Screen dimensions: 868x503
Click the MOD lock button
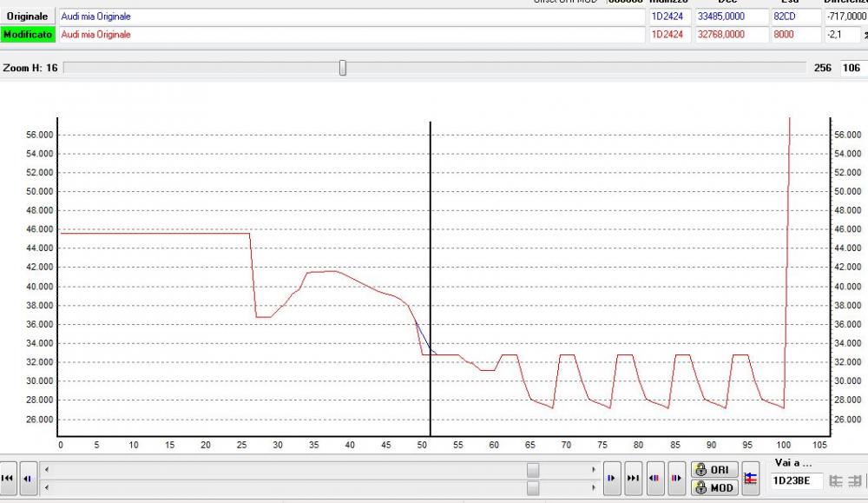(713, 487)
